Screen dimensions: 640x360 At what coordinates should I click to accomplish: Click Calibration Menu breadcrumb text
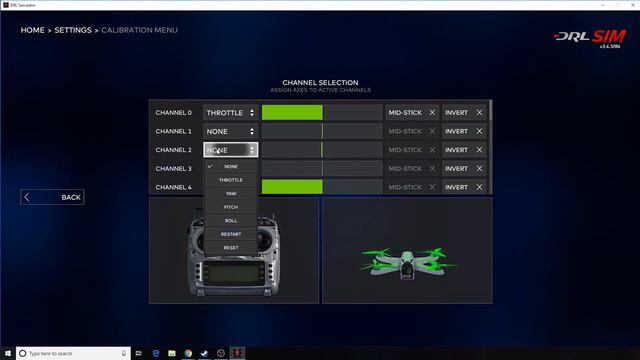tap(139, 30)
